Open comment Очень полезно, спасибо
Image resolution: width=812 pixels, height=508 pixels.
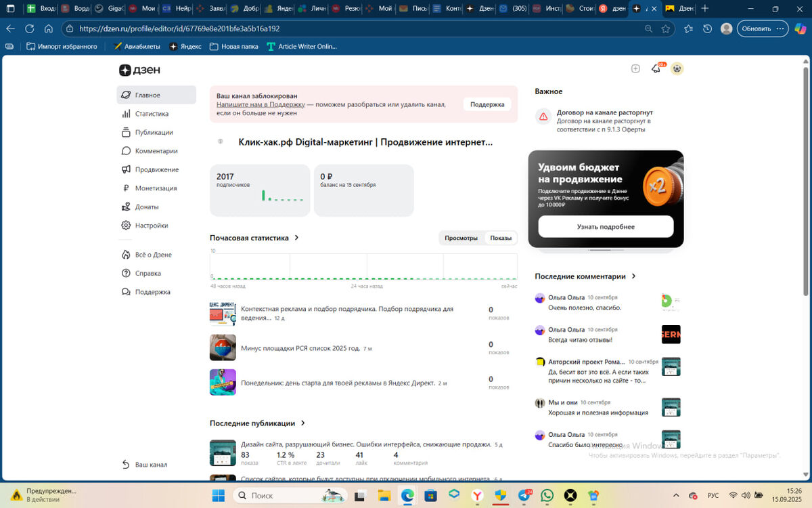click(585, 308)
